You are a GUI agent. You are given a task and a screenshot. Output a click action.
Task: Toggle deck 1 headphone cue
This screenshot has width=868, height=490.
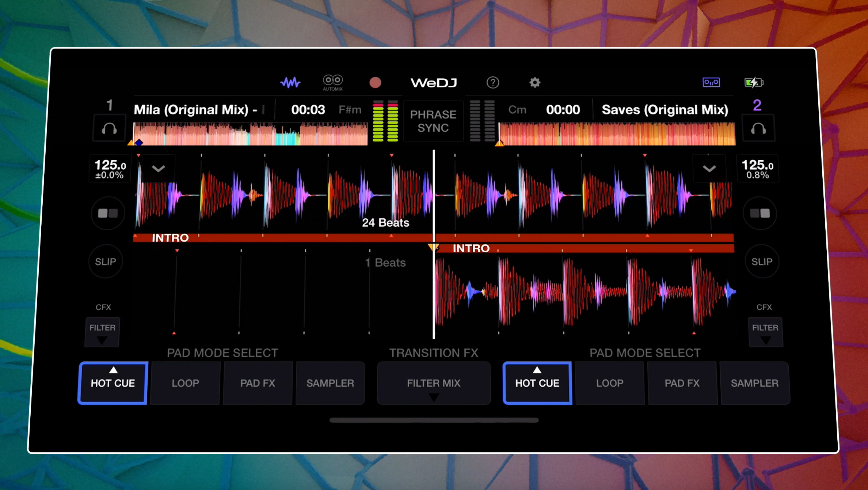click(109, 128)
